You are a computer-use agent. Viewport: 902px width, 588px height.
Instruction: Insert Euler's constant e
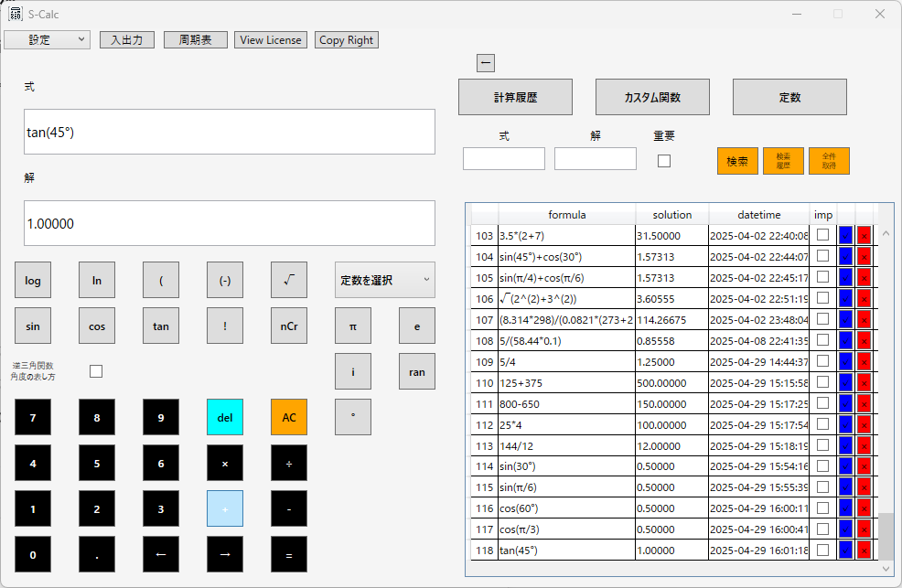tap(417, 326)
